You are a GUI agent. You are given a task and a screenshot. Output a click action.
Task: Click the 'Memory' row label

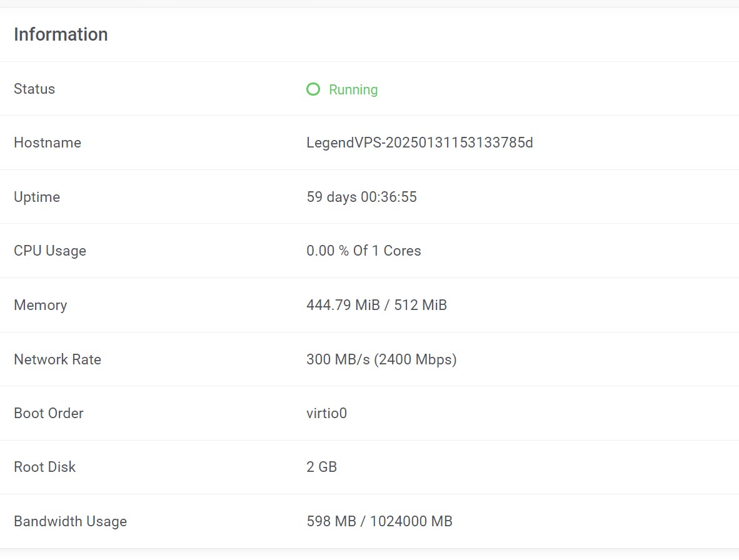coord(41,305)
